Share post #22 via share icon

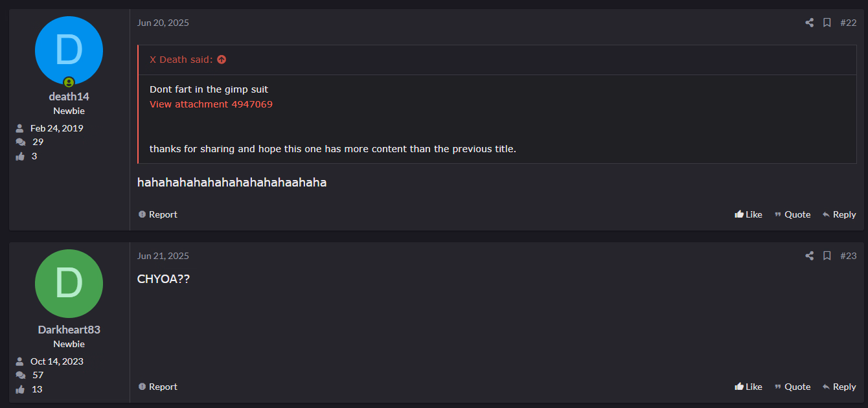coord(809,23)
